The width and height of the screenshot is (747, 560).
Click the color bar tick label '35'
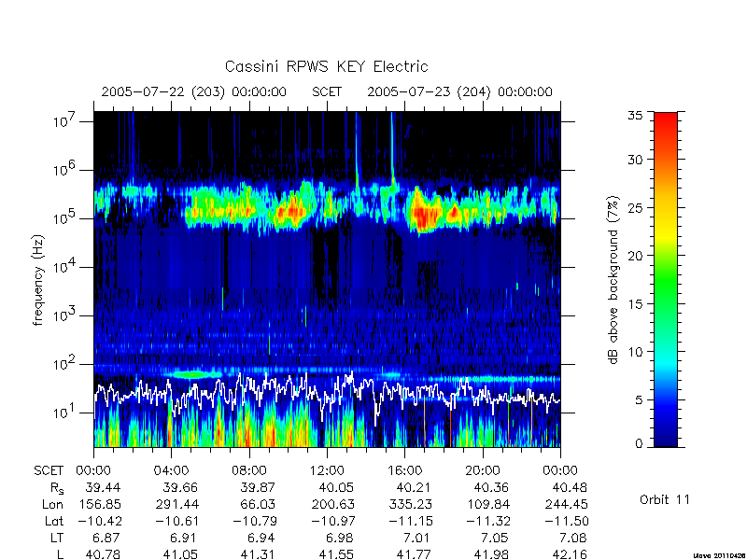click(x=635, y=116)
